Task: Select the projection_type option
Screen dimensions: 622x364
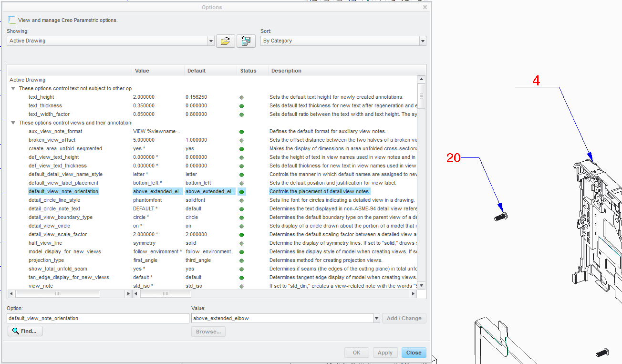Action: (46, 260)
